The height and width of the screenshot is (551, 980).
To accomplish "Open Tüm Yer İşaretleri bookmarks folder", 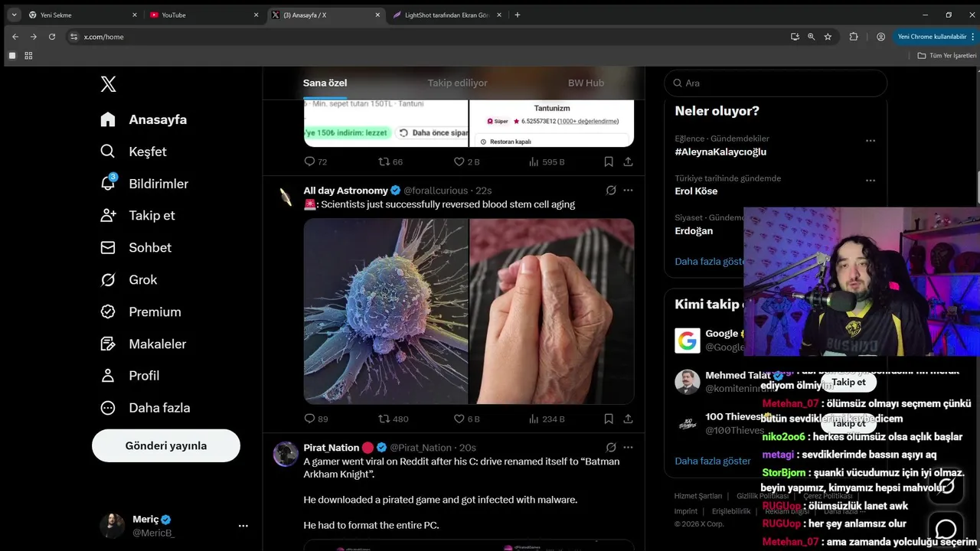I will (946, 56).
